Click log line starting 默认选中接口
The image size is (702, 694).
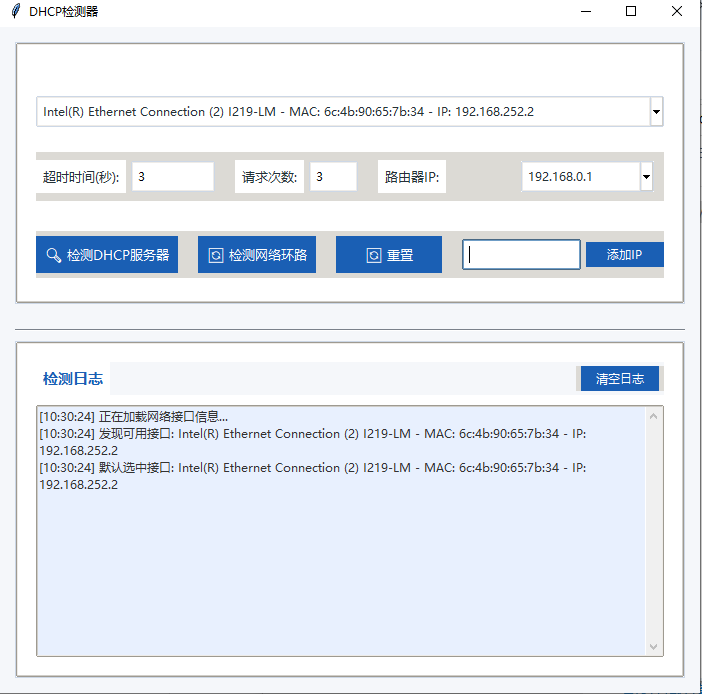click(x=312, y=476)
